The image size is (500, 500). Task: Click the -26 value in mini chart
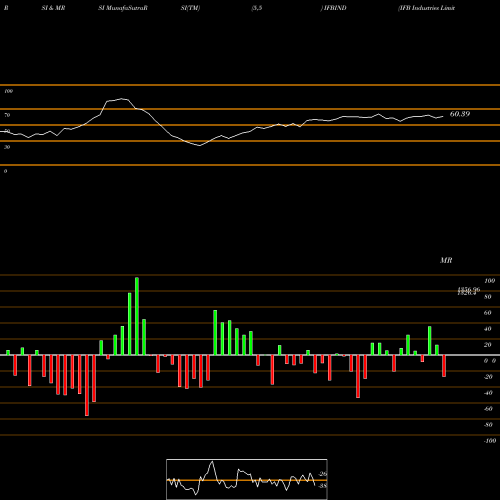click(x=323, y=474)
